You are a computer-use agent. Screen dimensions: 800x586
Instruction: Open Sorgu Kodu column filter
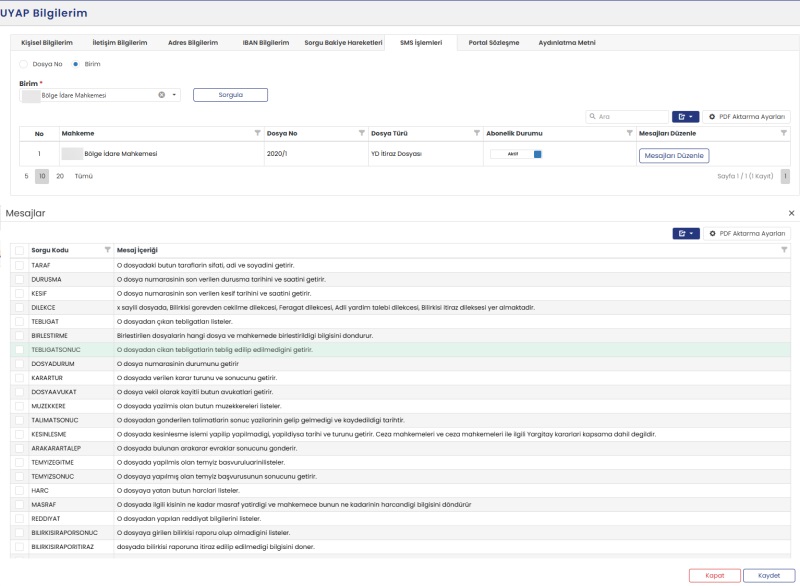[x=108, y=250]
